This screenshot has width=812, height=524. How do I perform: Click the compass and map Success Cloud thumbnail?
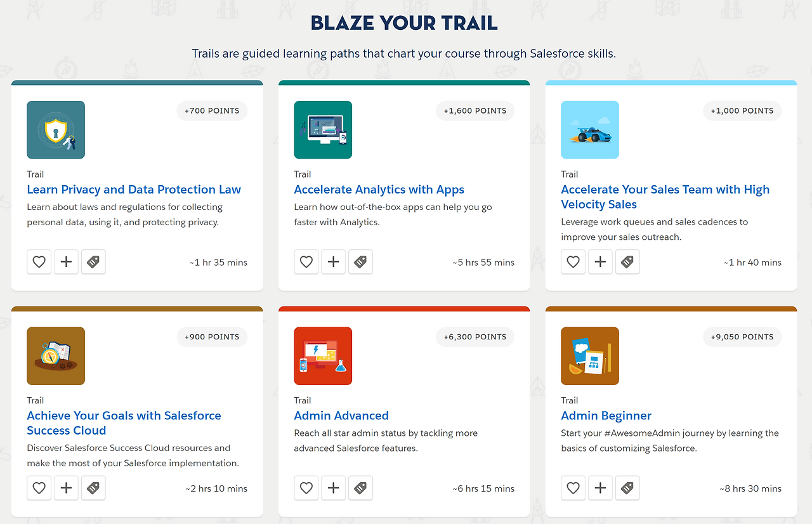(x=56, y=356)
